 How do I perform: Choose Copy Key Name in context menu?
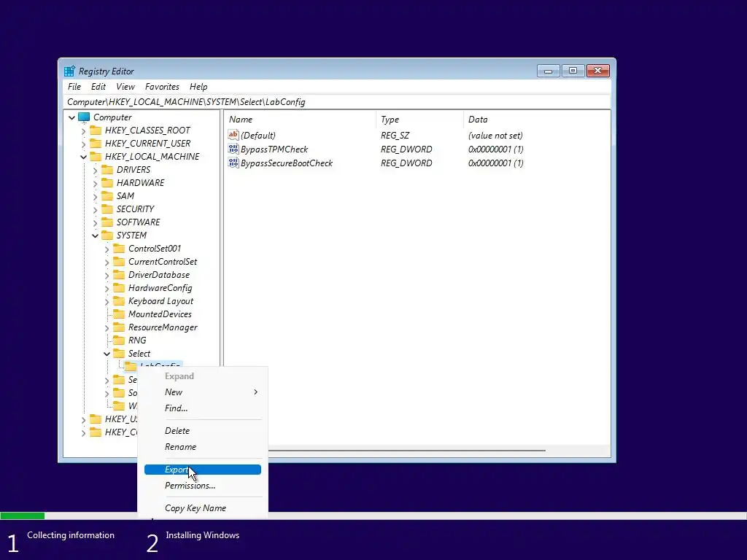coord(203,508)
